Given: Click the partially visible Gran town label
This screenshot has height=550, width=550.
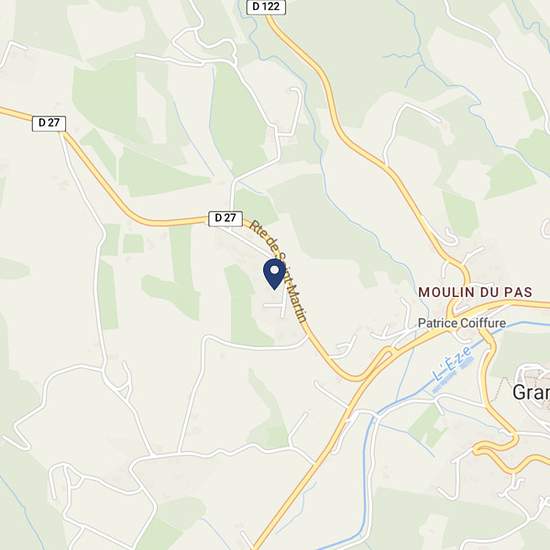Looking at the screenshot, I should click(531, 392).
